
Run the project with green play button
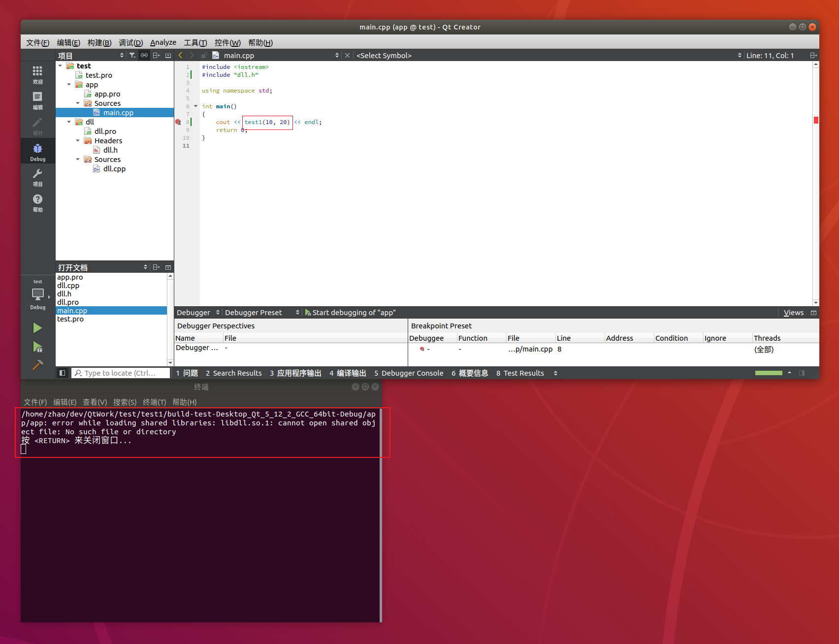[37, 328]
